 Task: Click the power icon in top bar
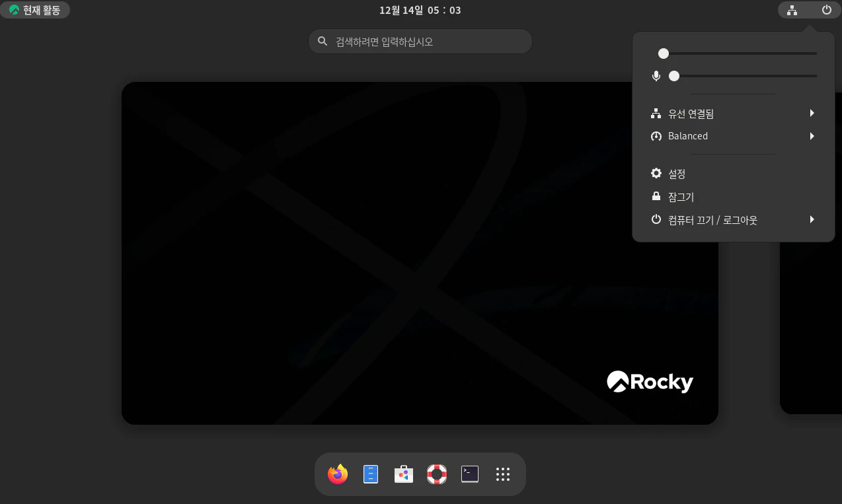click(826, 10)
